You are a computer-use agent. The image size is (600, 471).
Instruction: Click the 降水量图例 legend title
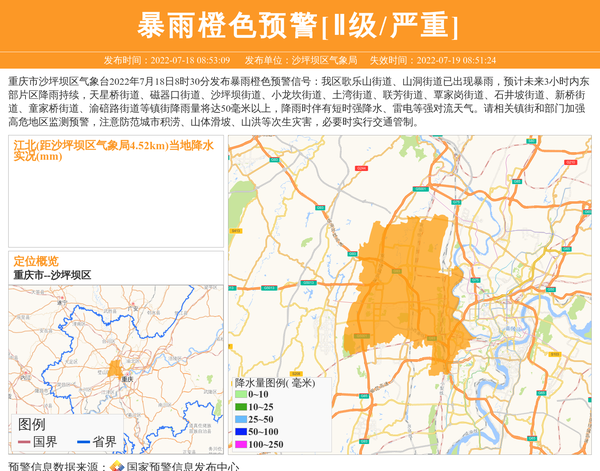pyautogui.click(x=274, y=382)
